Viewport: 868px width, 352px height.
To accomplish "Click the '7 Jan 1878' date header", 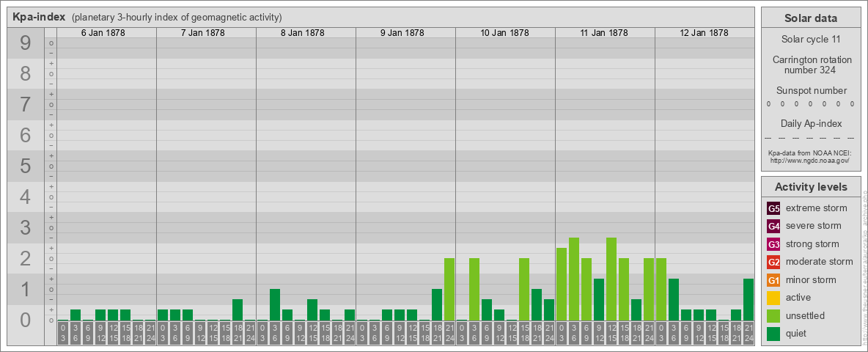I will pos(202,33).
